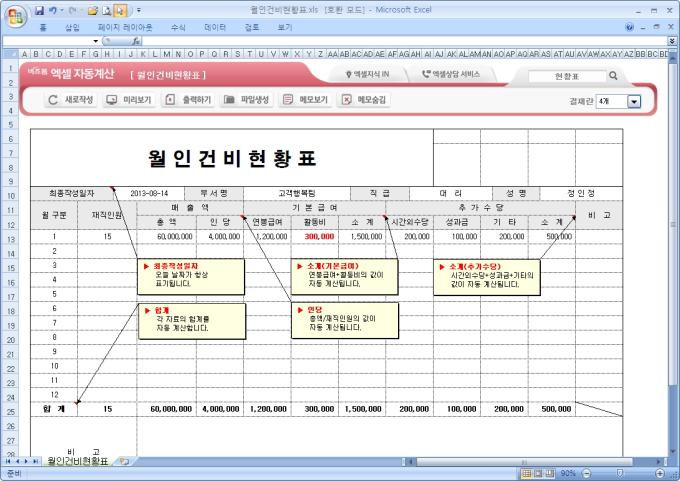The height and width of the screenshot is (481, 680).
Task: Click the insert function fx button
Action: (135, 41)
